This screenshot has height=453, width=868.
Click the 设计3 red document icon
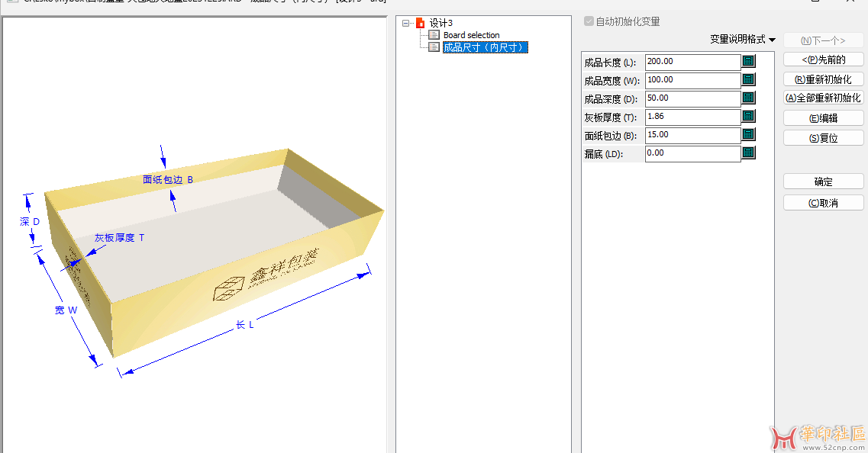420,23
